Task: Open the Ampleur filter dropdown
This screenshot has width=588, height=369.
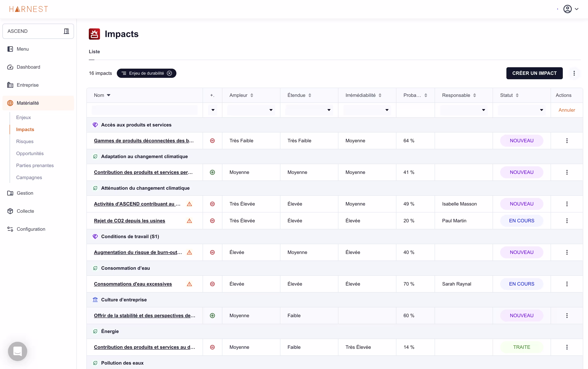Action: click(251, 110)
